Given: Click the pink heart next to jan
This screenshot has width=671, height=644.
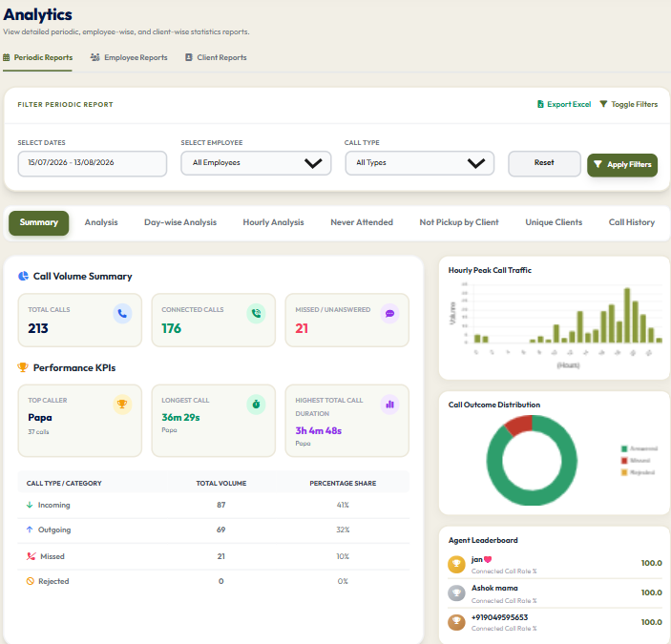Looking at the screenshot, I should pos(488,559).
